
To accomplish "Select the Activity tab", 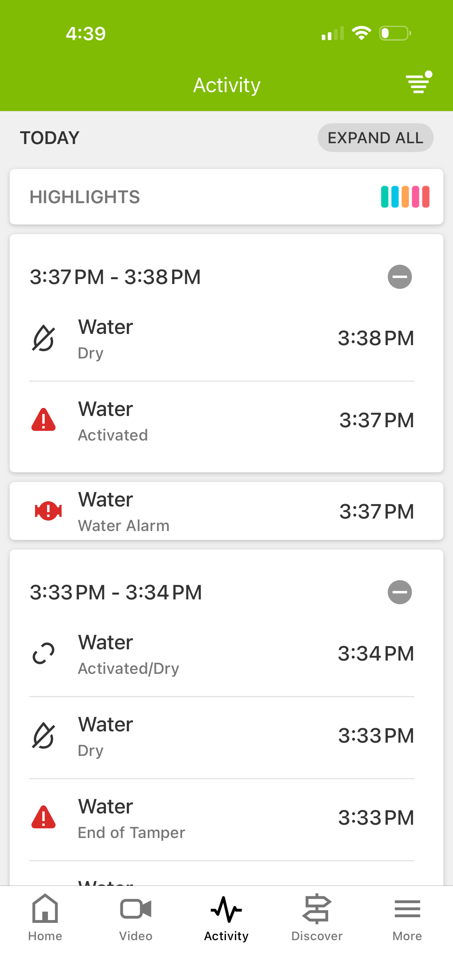I will (x=226, y=918).
